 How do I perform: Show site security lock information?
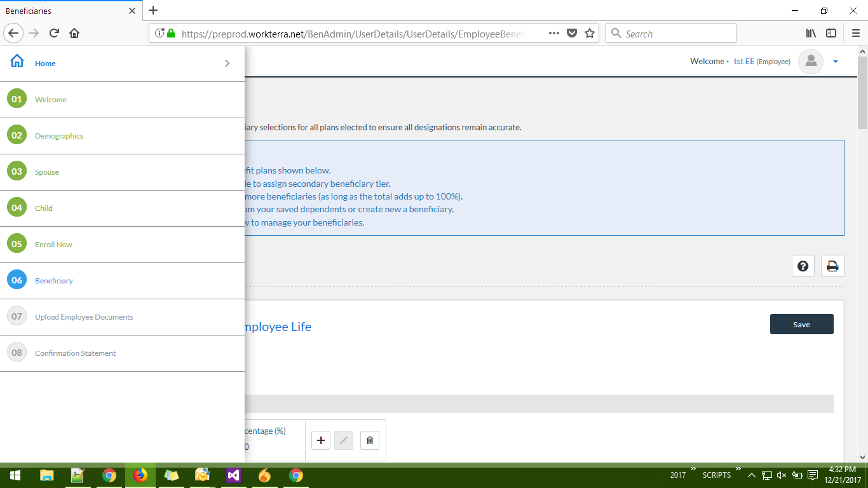(171, 33)
